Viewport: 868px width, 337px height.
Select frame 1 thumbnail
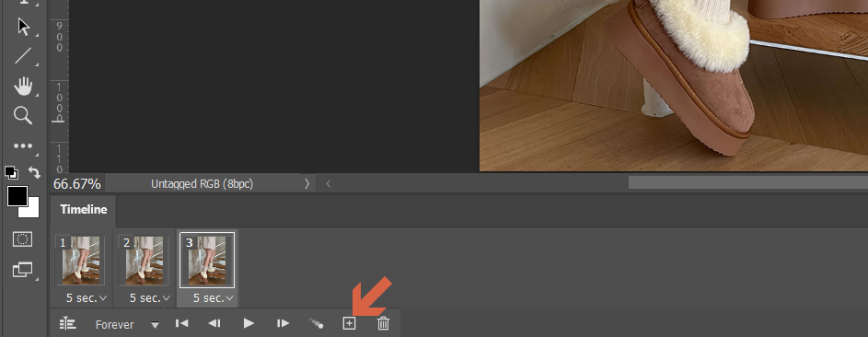click(x=80, y=261)
